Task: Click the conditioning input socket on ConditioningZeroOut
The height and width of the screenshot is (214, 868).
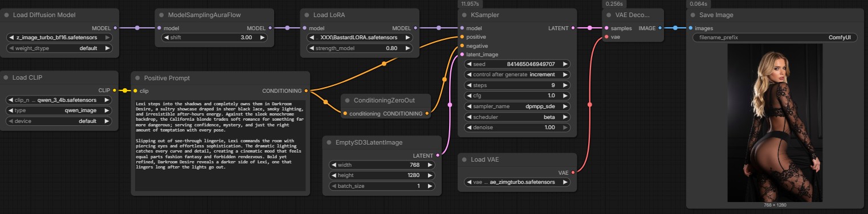Action: coord(345,113)
